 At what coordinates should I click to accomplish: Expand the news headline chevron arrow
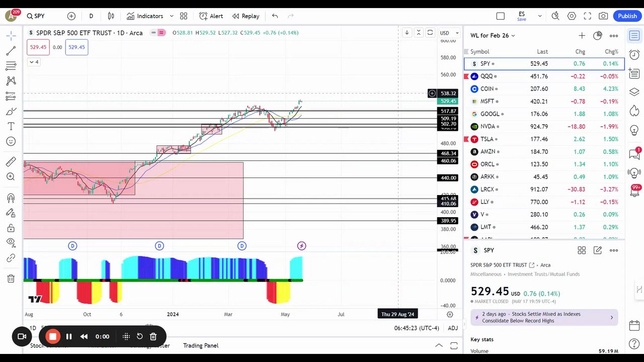click(x=612, y=317)
